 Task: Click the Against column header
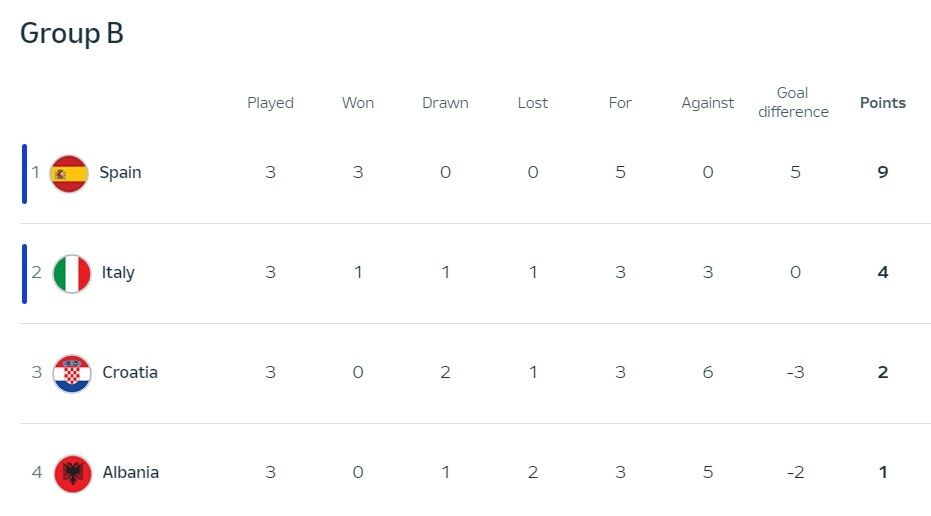click(x=707, y=103)
